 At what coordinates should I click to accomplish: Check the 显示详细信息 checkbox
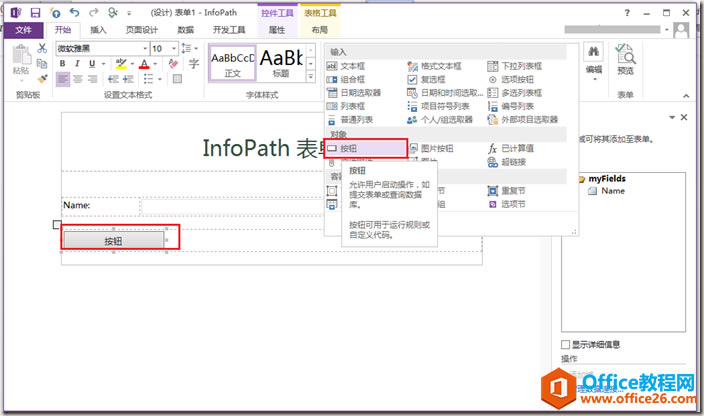[565, 344]
